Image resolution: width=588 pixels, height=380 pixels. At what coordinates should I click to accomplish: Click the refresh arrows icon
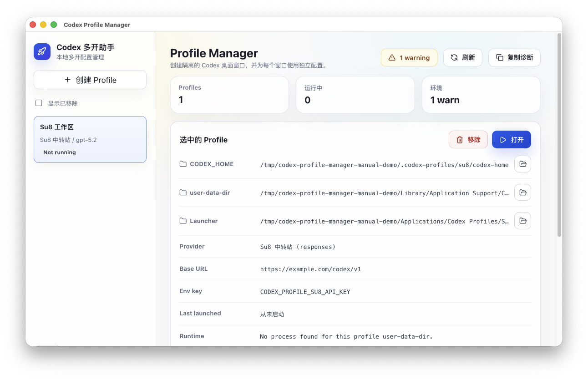click(x=454, y=57)
